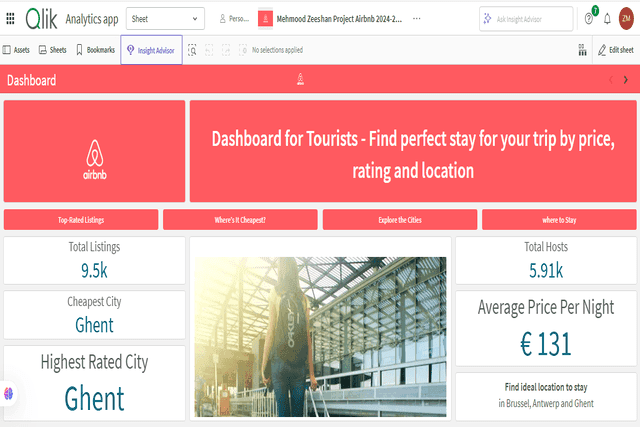The width and height of the screenshot is (640, 427).
Task: Toggle the Insight Advisor button
Action: [151, 50]
